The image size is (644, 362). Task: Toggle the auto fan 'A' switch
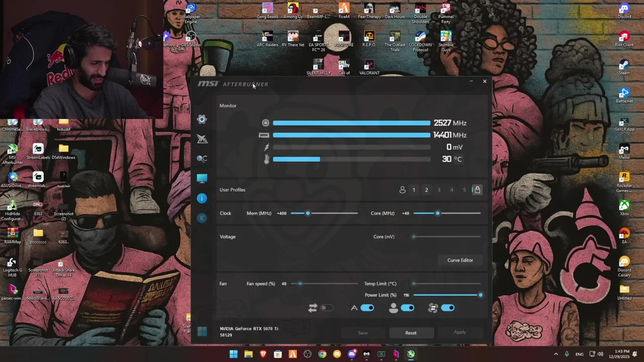point(367,308)
